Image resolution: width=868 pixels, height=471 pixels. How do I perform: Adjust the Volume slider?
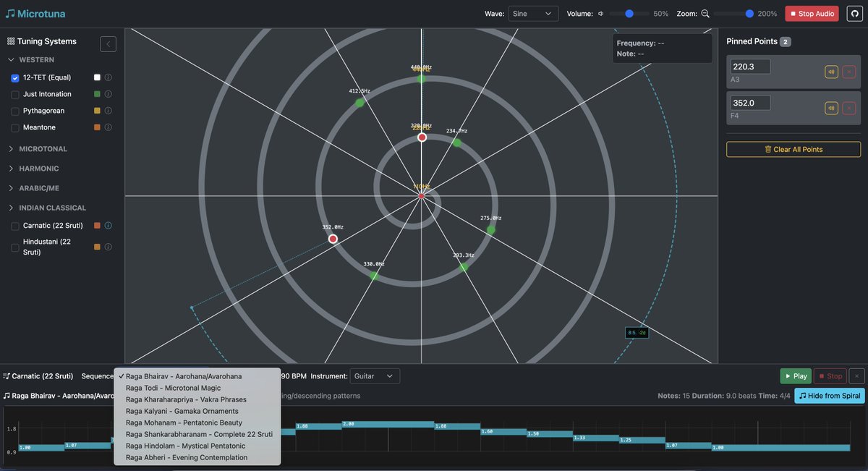(629, 14)
